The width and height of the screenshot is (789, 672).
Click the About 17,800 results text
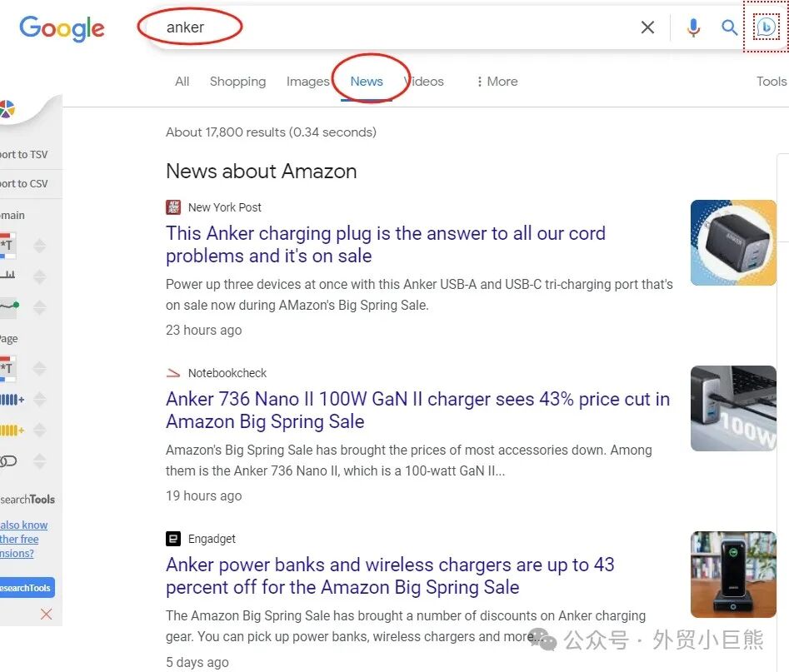(271, 132)
